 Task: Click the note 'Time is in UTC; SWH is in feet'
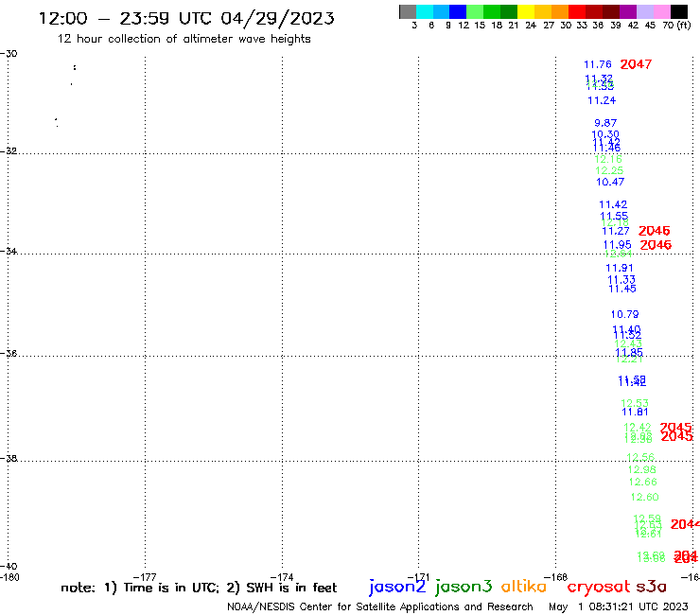click(x=199, y=588)
